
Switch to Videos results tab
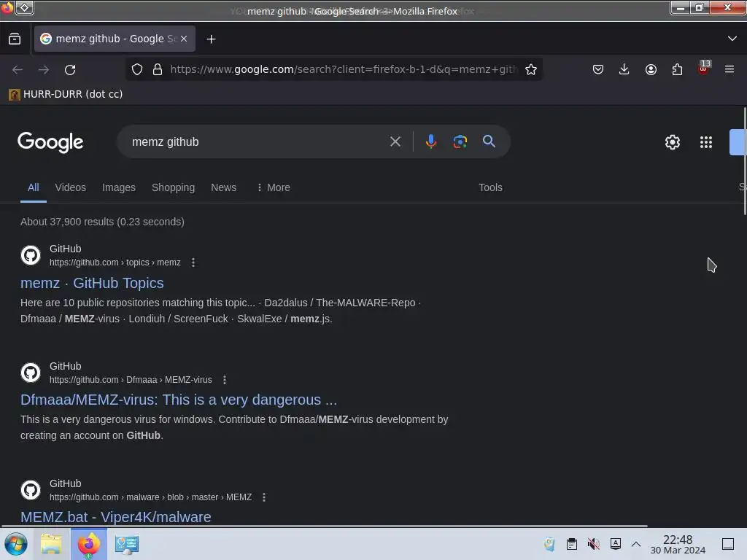(71, 187)
